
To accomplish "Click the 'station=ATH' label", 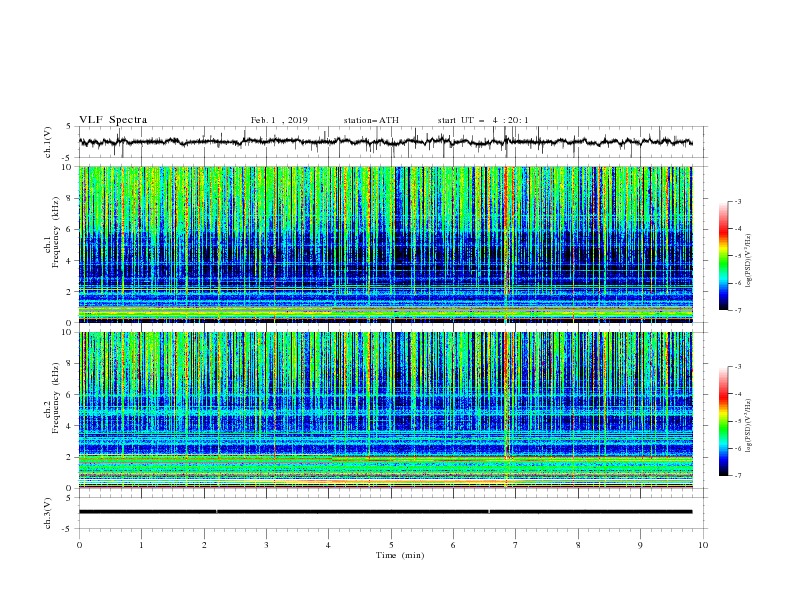I will click(371, 120).
